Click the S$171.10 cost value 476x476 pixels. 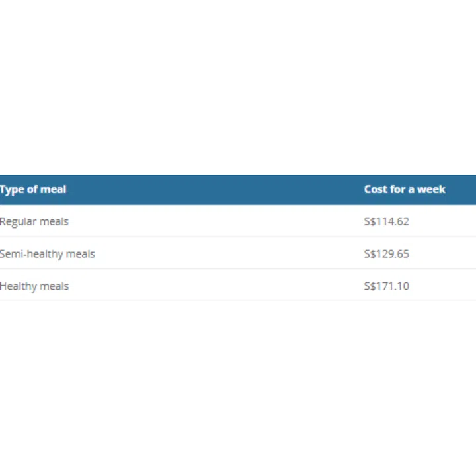(x=386, y=286)
